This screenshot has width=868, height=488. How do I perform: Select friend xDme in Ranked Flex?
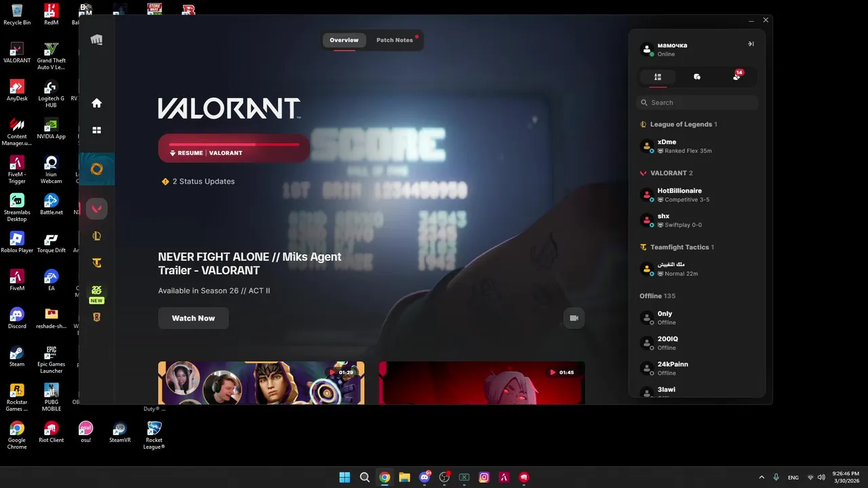tap(697, 146)
